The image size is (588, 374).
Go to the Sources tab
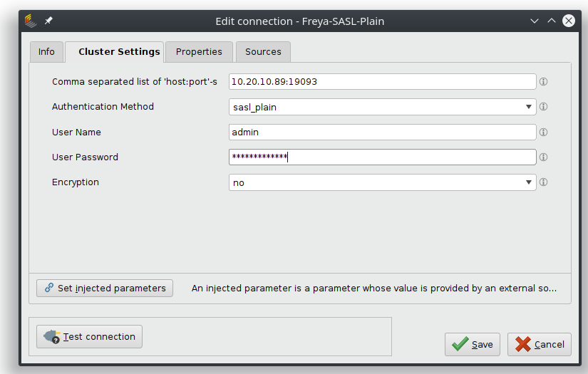pyautogui.click(x=263, y=52)
